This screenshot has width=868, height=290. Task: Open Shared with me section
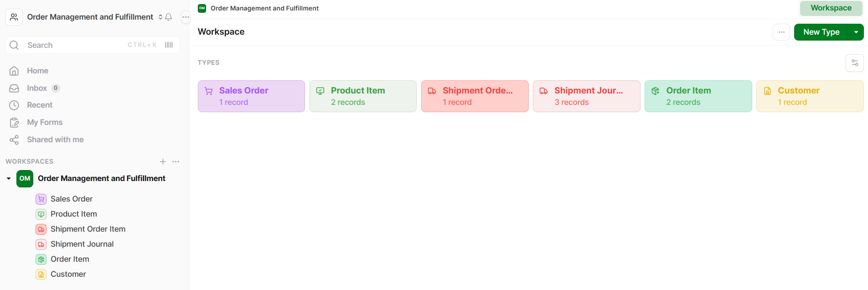[x=55, y=140]
